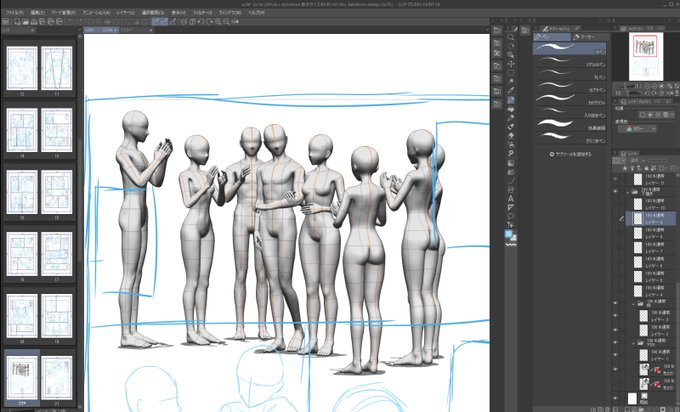Select the 丸ペン sub tool
The image size is (680, 412).
click(569, 74)
